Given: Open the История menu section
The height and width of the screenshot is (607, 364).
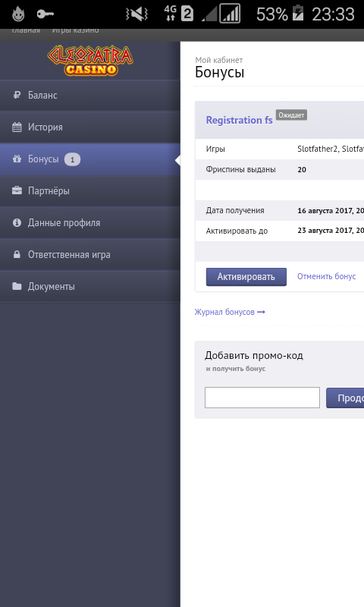Looking at the screenshot, I should (90, 127).
